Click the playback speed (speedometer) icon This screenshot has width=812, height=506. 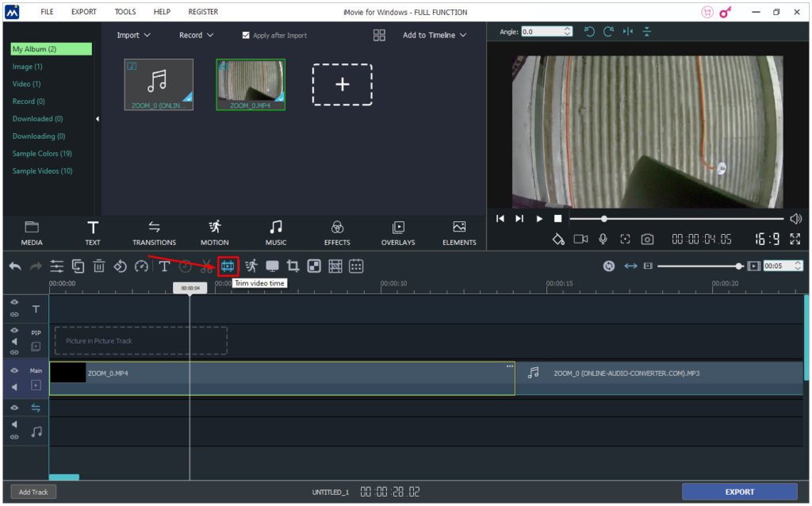coord(140,266)
